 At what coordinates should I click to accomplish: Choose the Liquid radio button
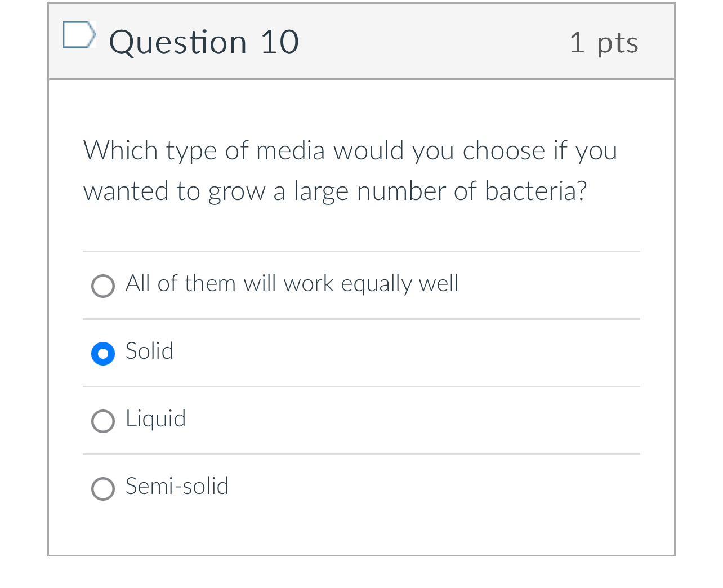point(103,421)
